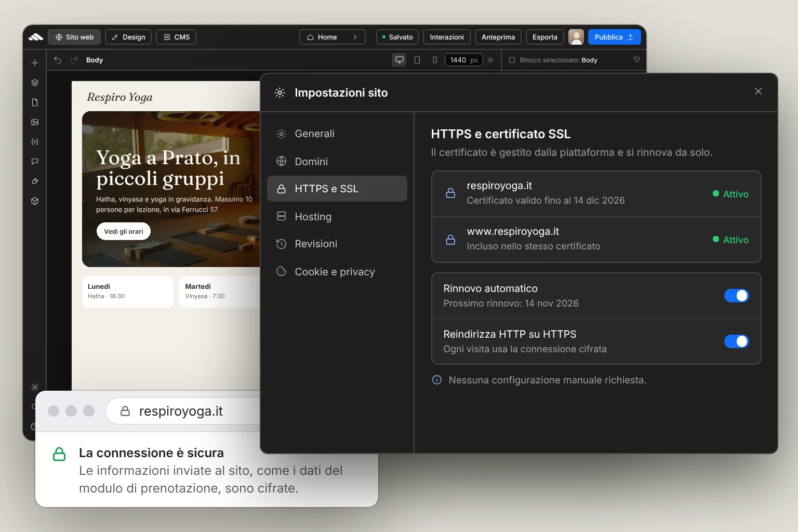Open Cookie e privacy settings section
The image size is (798, 532).
(x=337, y=272)
